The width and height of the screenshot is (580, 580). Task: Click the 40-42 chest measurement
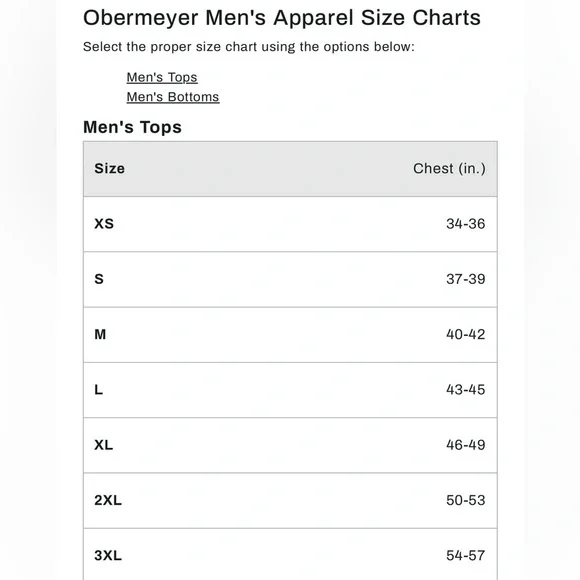pyautogui.click(x=465, y=334)
